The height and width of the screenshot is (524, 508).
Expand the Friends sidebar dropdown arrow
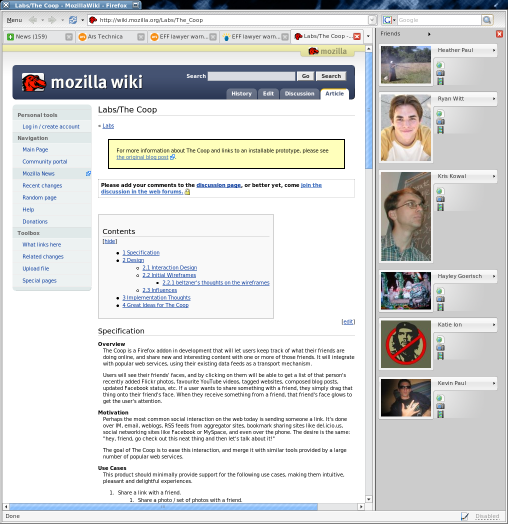pos(429,34)
